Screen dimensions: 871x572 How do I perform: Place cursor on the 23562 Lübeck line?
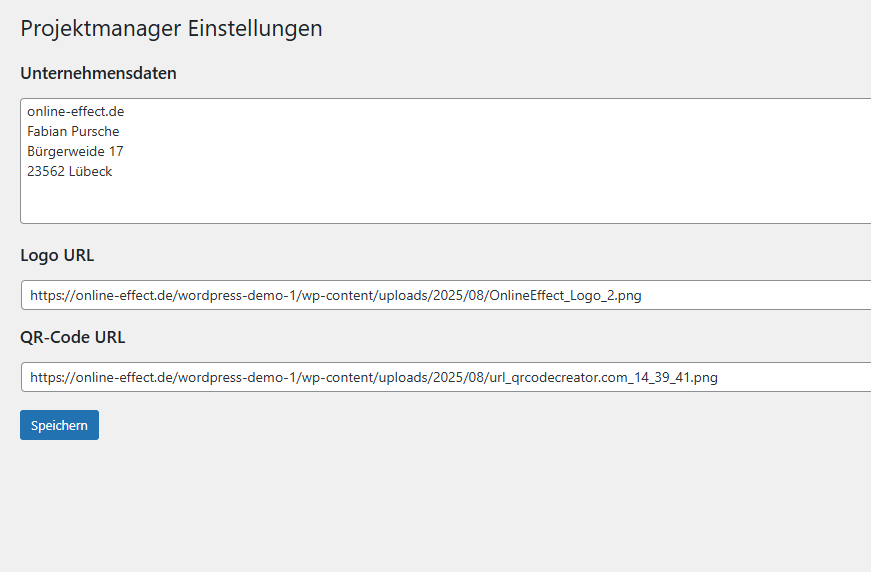point(69,171)
